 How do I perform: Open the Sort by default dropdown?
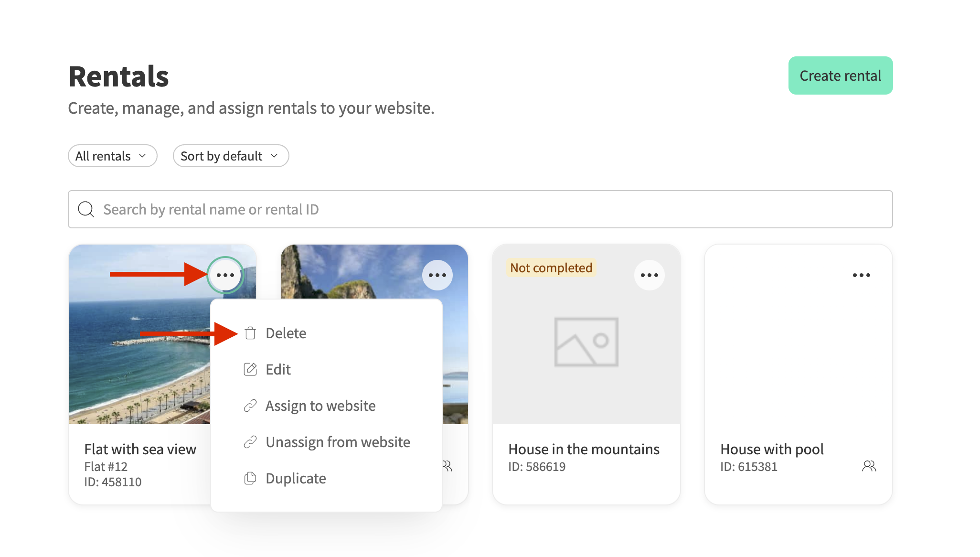[231, 156]
